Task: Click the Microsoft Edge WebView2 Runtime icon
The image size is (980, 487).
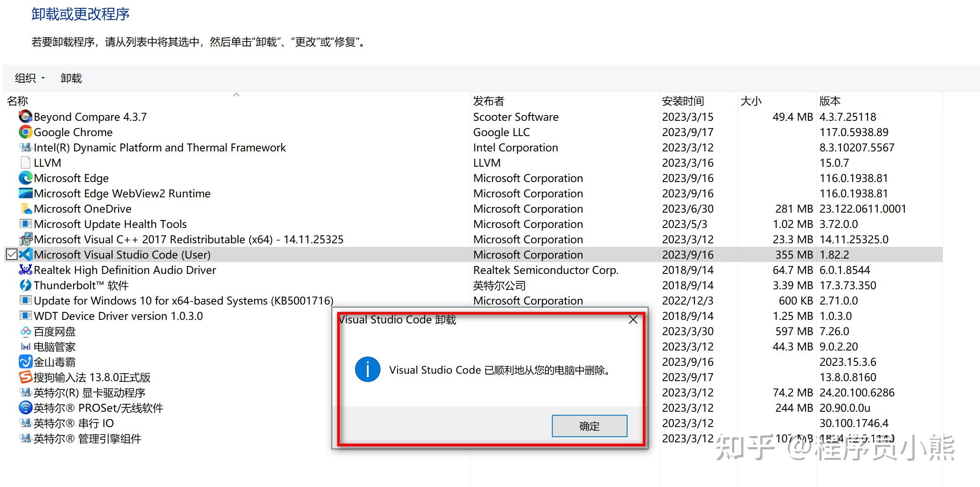Action: (25, 193)
